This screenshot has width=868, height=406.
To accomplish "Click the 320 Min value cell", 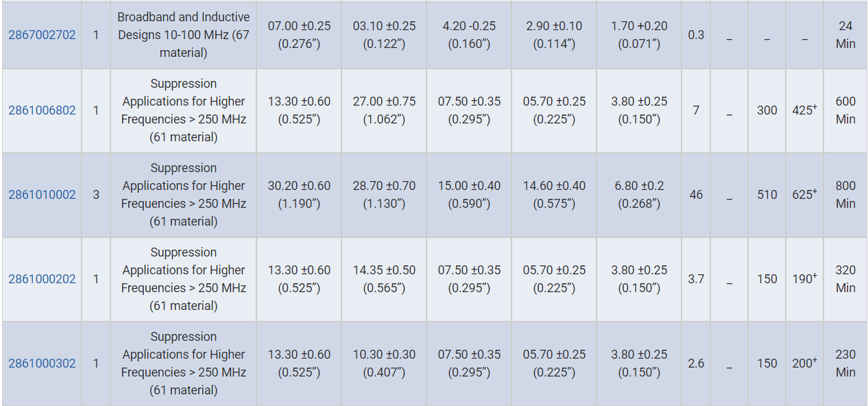I will [x=845, y=279].
